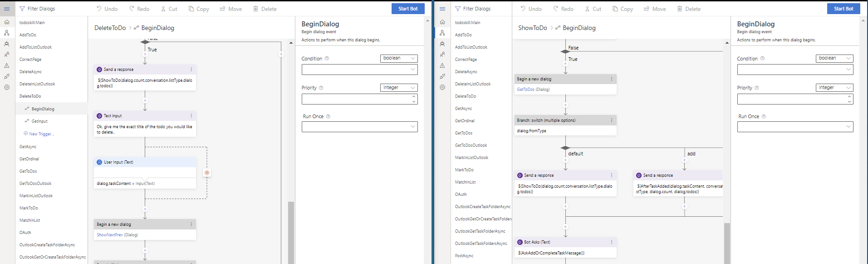Open ShowNextPrev (Dialog) link in left canvas
This screenshot has height=264, width=868.
coord(117,235)
